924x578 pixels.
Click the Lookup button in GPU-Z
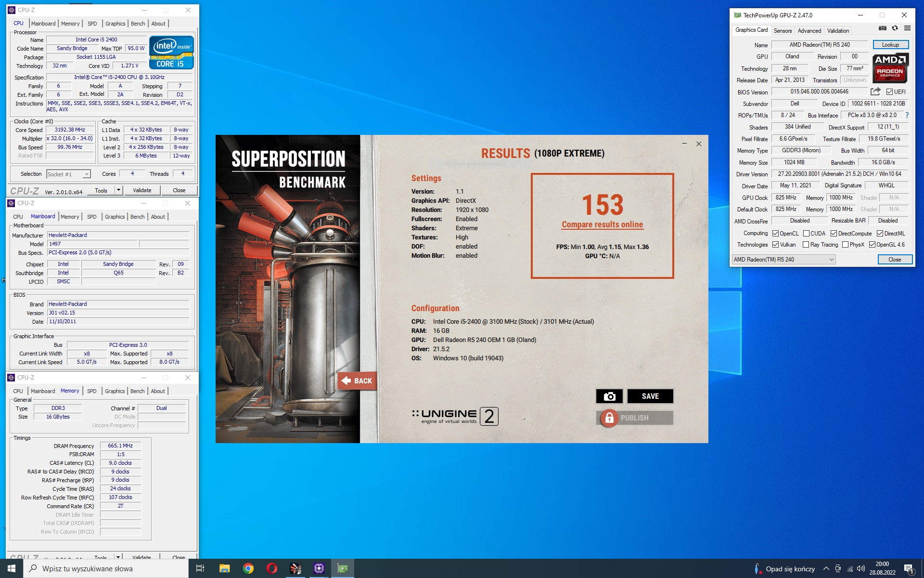[x=890, y=45]
